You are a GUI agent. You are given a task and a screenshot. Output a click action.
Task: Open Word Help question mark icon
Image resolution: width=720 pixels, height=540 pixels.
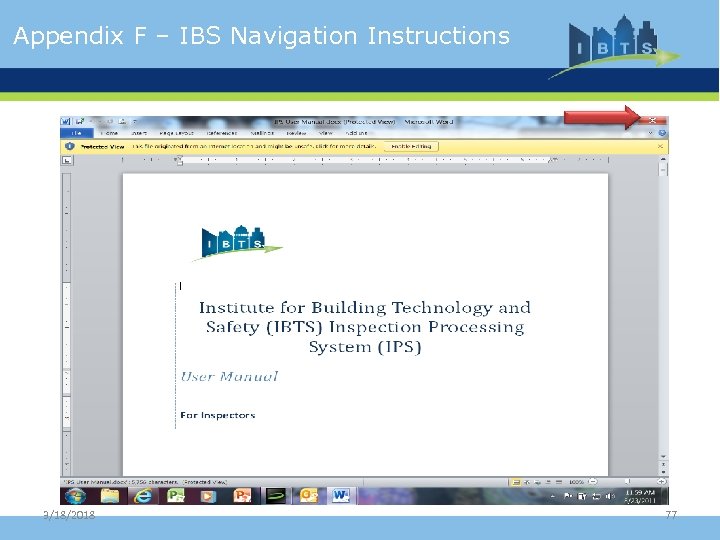[662, 133]
